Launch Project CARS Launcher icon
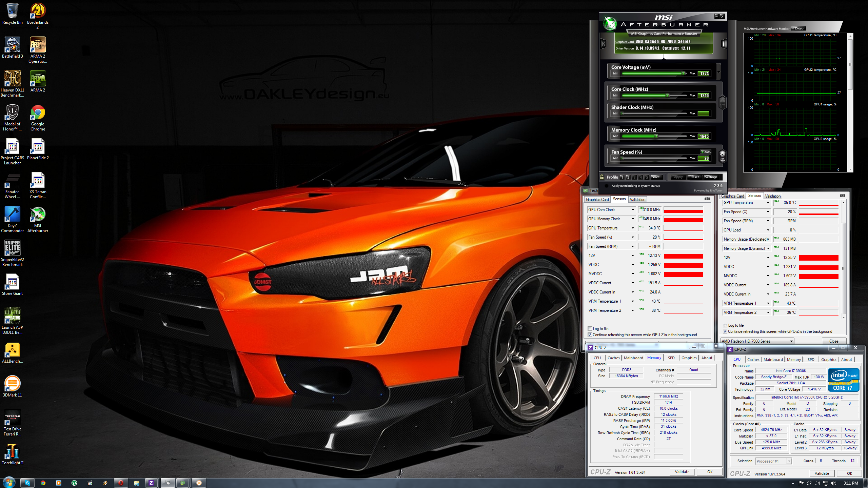This screenshot has height=488, width=868. point(13,151)
